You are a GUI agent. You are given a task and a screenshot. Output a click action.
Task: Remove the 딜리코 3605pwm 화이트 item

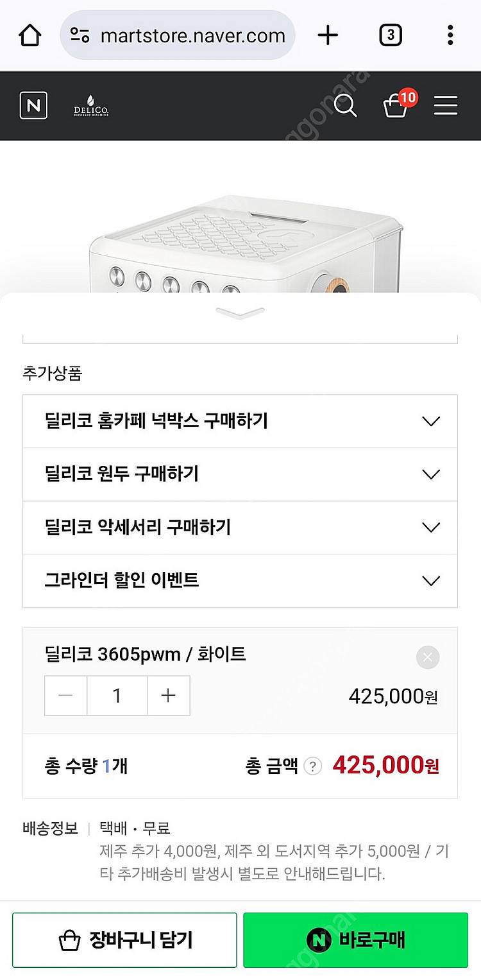click(x=428, y=657)
